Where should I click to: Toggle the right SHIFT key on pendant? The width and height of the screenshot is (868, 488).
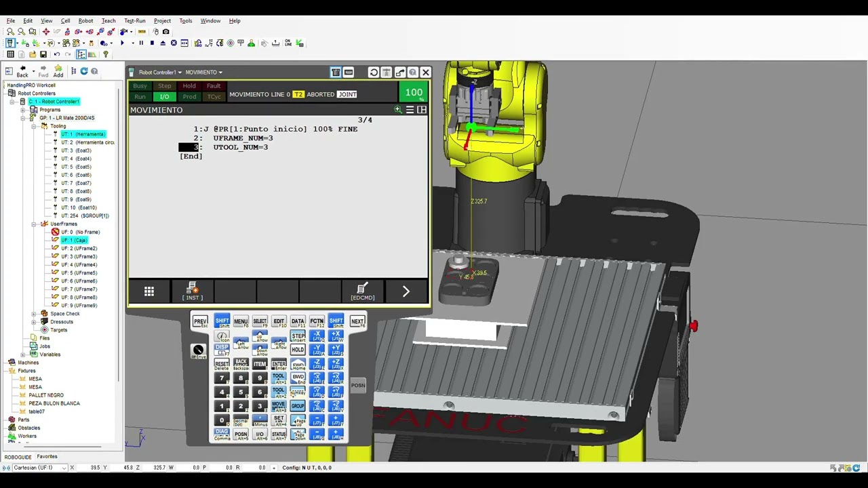click(x=336, y=321)
